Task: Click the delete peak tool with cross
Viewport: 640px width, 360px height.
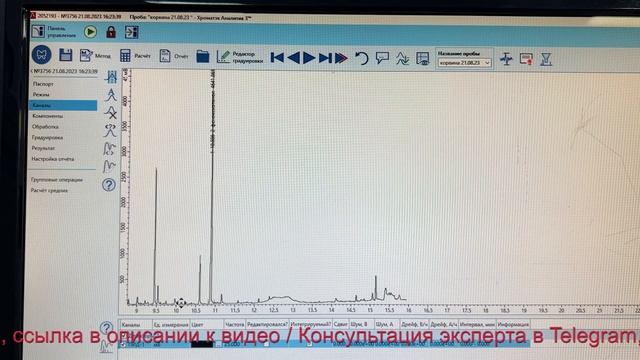Action: (111, 113)
